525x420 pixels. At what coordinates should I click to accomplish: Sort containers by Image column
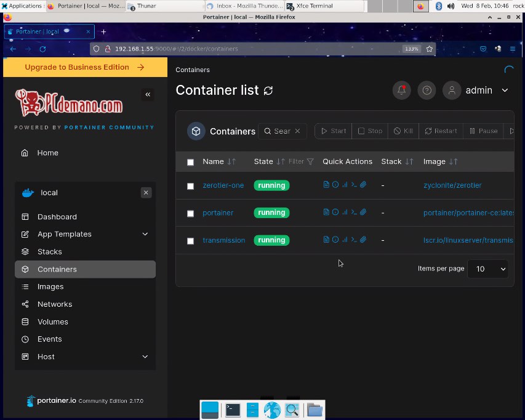tap(440, 161)
